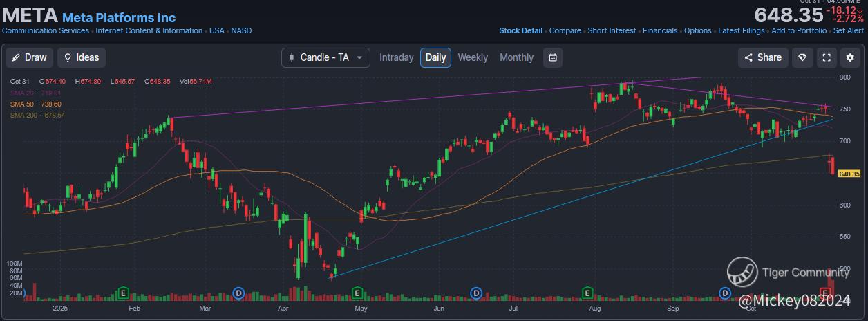Switch to Weekly timeframe

pos(473,57)
